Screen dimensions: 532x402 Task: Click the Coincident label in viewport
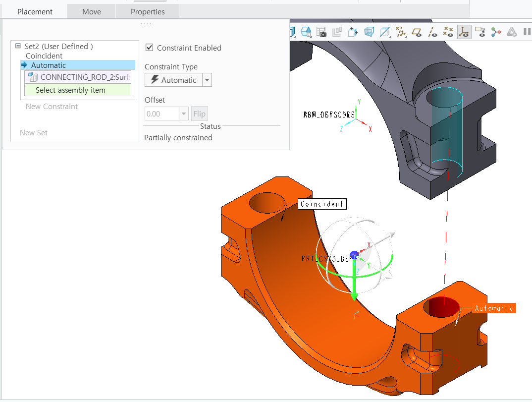pos(322,204)
